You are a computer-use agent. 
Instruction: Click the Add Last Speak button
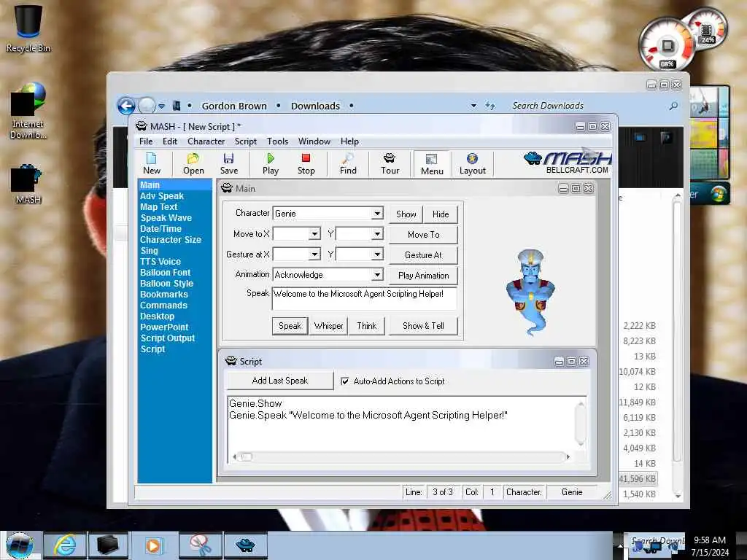279,381
